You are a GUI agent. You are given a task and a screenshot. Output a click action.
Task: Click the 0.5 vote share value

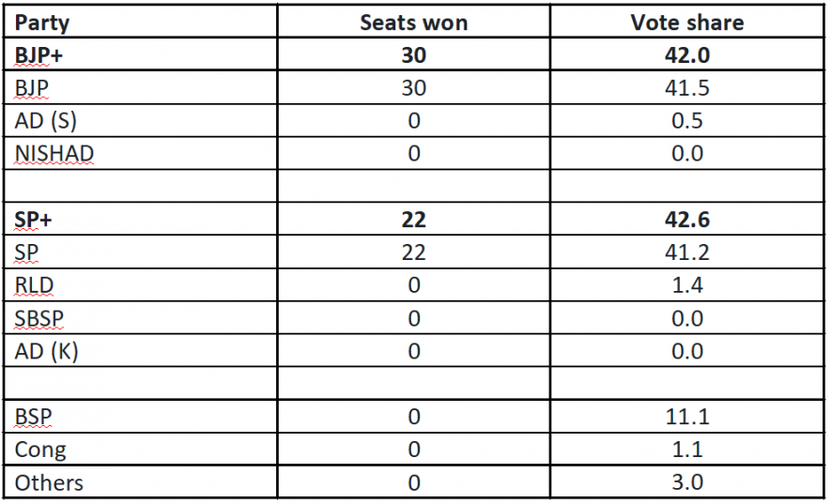[687, 121]
